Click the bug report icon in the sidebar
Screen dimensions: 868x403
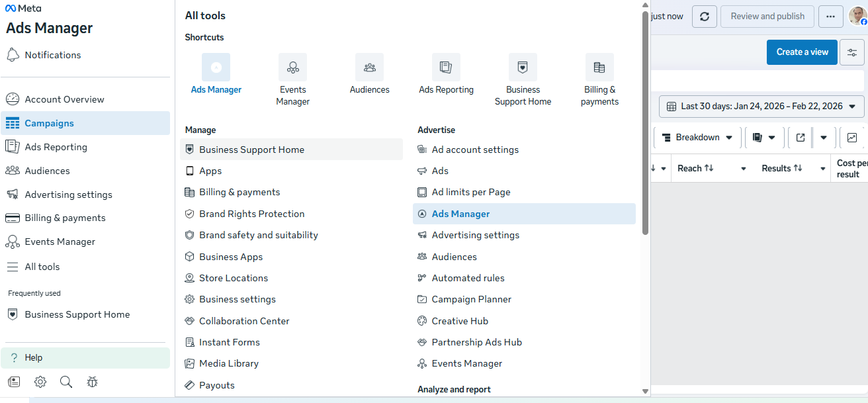(x=92, y=382)
